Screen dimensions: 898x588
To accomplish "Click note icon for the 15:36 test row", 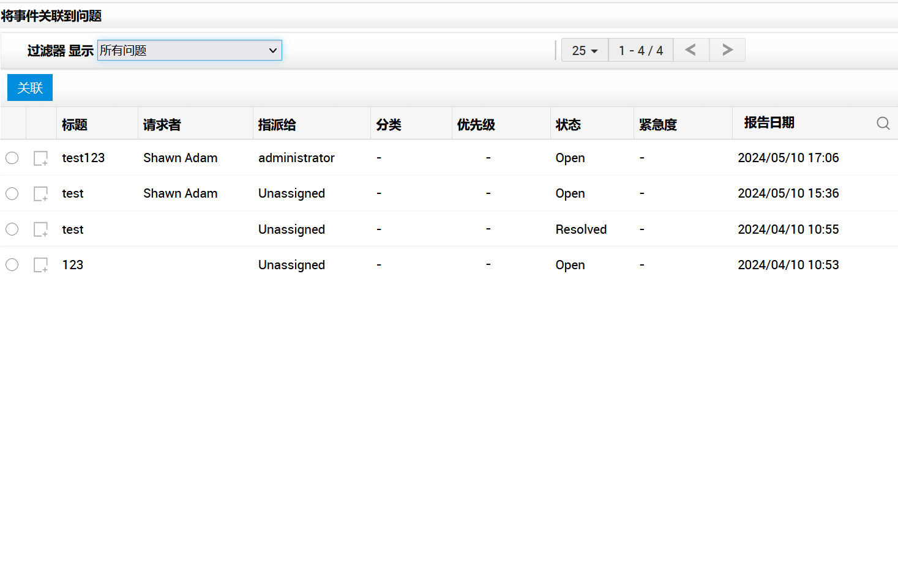I will pos(40,194).
